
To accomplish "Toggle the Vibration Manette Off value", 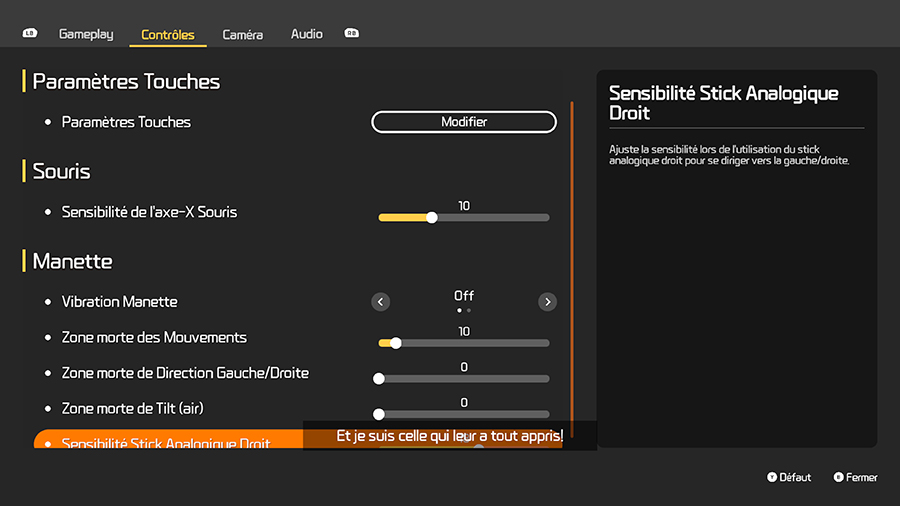I will click(464, 296).
